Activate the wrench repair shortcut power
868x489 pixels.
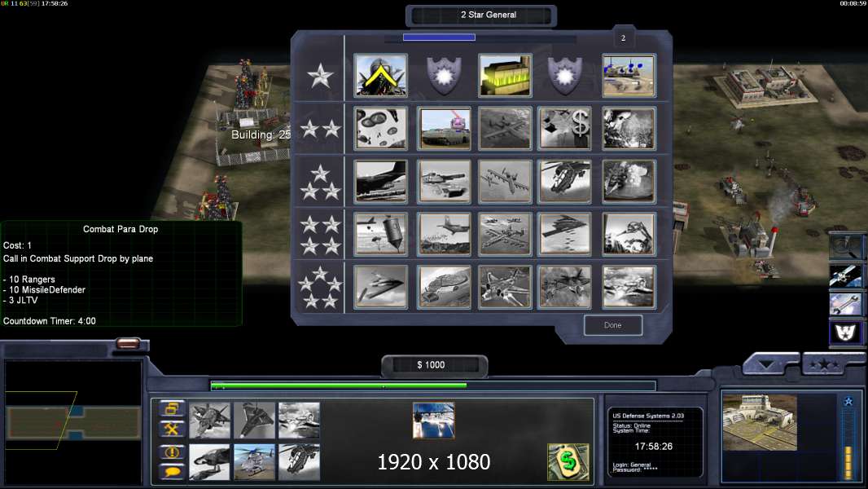click(x=845, y=305)
